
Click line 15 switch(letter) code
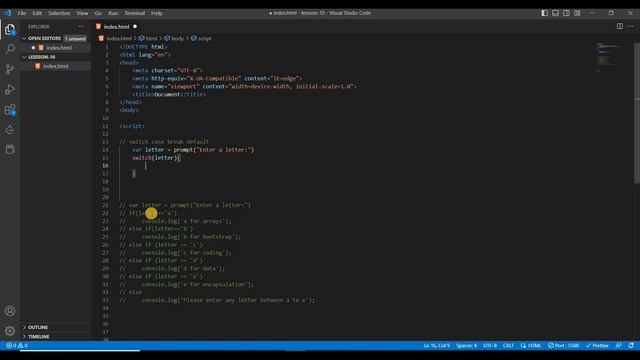pyautogui.click(x=156, y=158)
